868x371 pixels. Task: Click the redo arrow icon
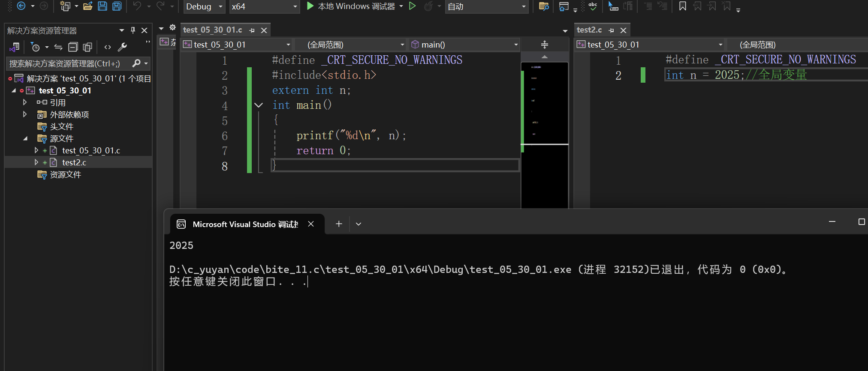pos(160,6)
